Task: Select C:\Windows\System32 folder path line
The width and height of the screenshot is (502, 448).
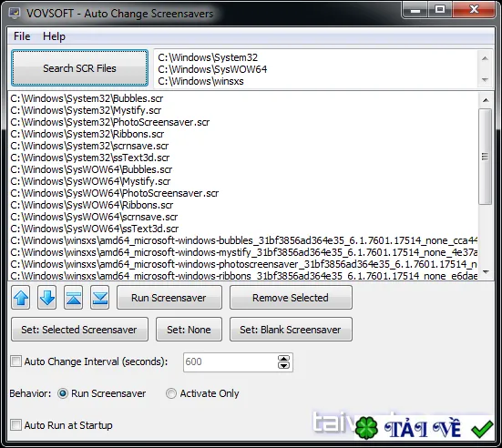Action: 208,57
